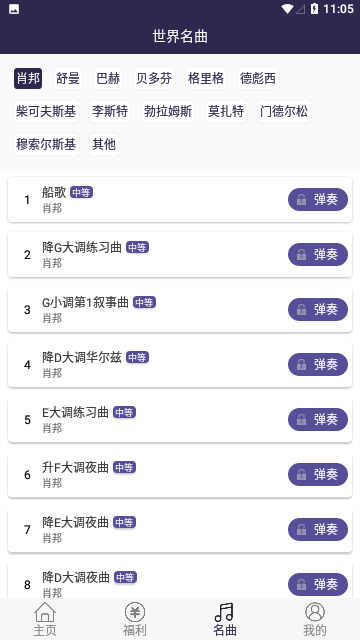
Task: Open the 我的 profile icon
Action: point(315,613)
